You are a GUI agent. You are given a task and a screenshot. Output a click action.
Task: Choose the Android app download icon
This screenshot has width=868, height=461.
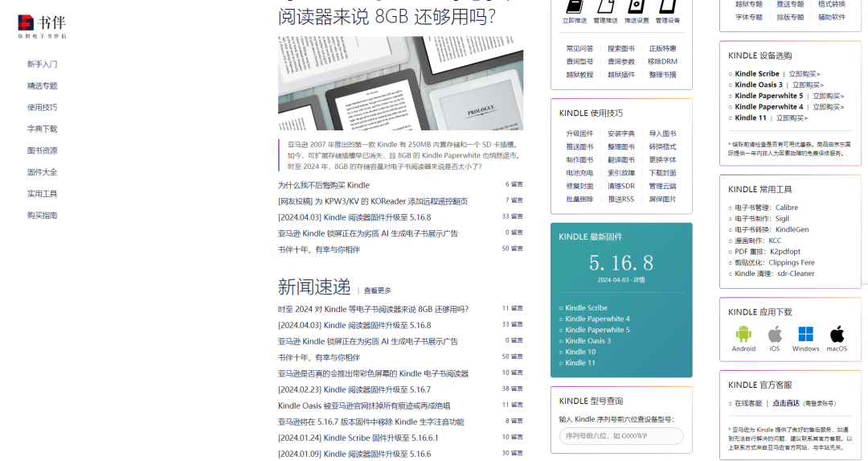[x=743, y=334]
